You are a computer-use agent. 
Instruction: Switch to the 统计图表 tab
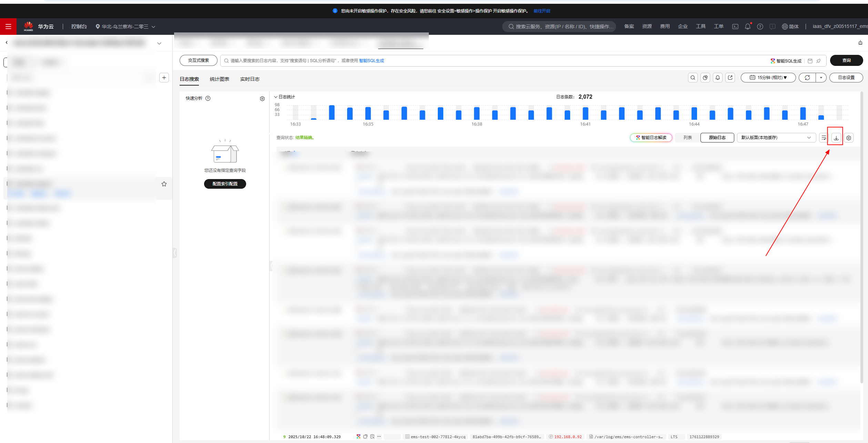click(219, 79)
